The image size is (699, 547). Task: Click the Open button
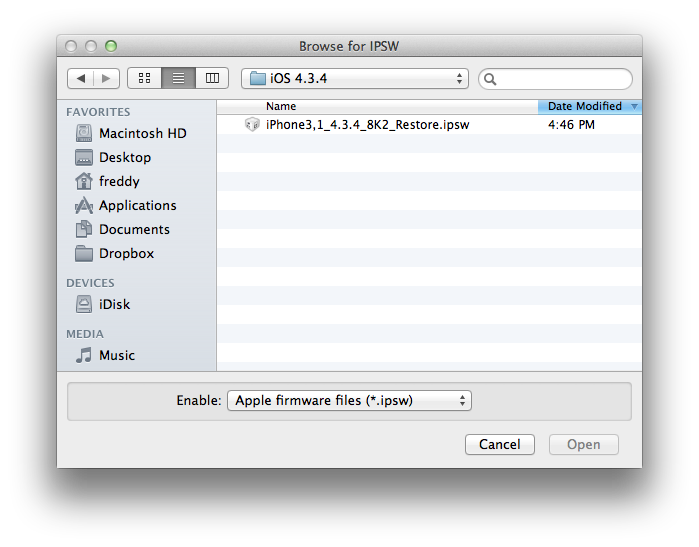coord(584,444)
